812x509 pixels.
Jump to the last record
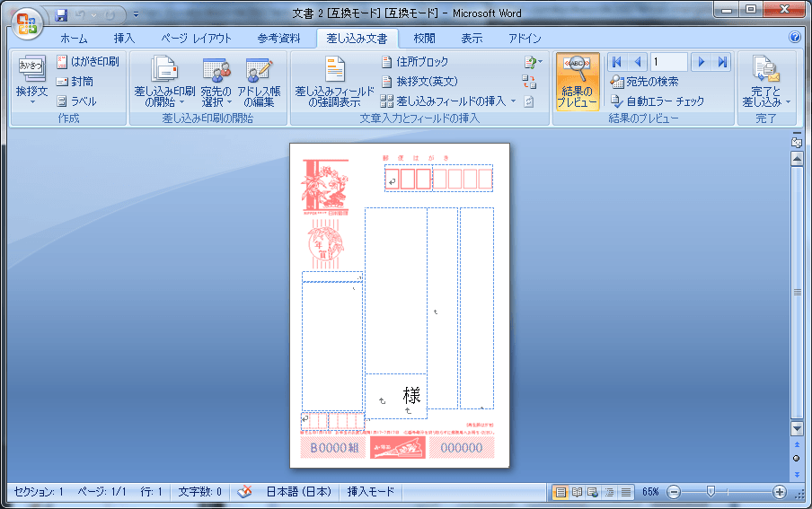[x=722, y=62]
